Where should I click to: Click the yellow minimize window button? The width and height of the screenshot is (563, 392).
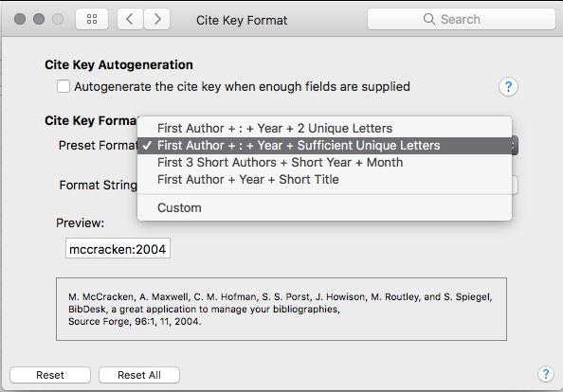pyautogui.click(x=39, y=19)
